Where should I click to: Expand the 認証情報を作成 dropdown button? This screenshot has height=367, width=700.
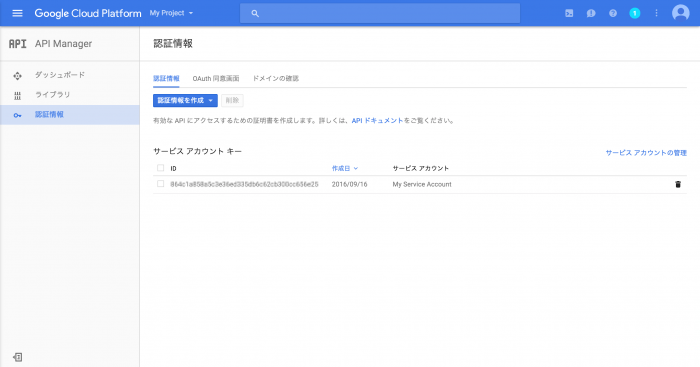[x=185, y=100]
